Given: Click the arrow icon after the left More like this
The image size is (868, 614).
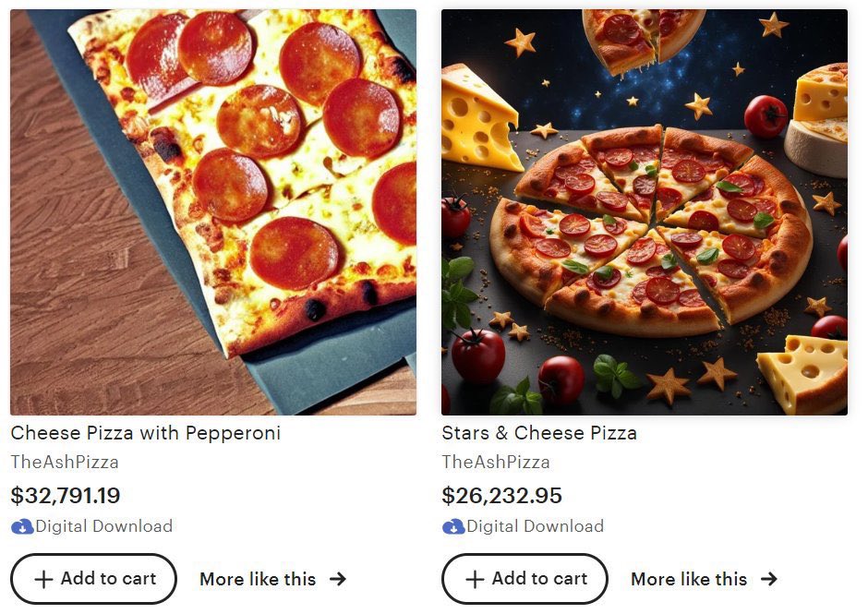Looking at the screenshot, I should click(338, 580).
